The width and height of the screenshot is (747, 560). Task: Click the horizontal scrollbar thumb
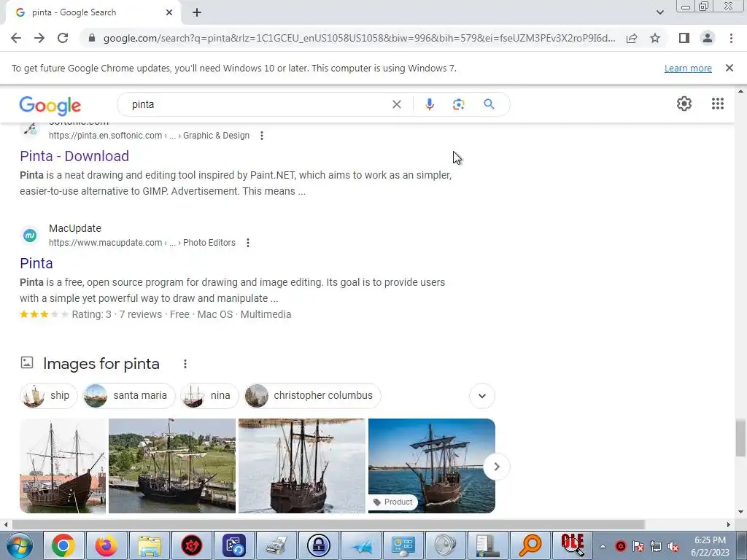coord(328,524)
